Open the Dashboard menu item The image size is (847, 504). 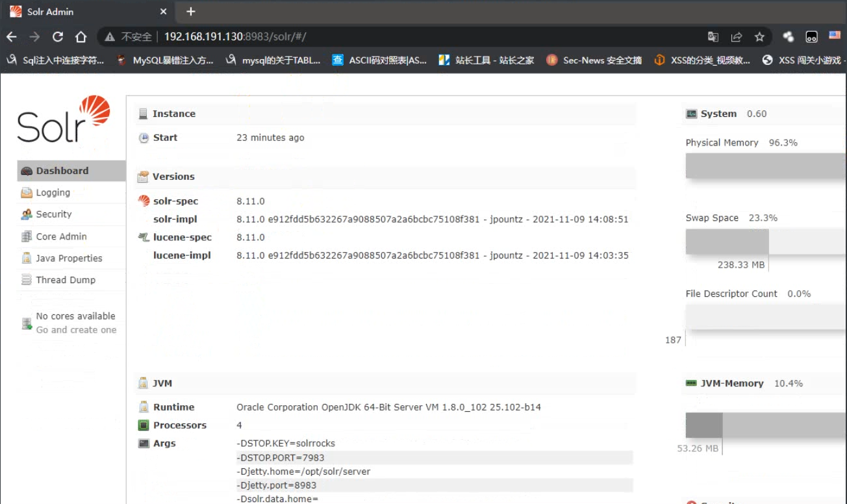[71, 171]
